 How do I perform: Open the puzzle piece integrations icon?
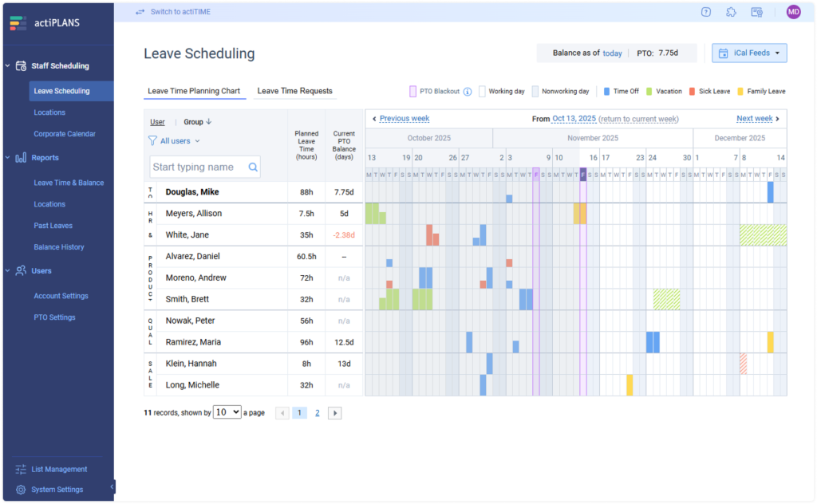(731, 12)
